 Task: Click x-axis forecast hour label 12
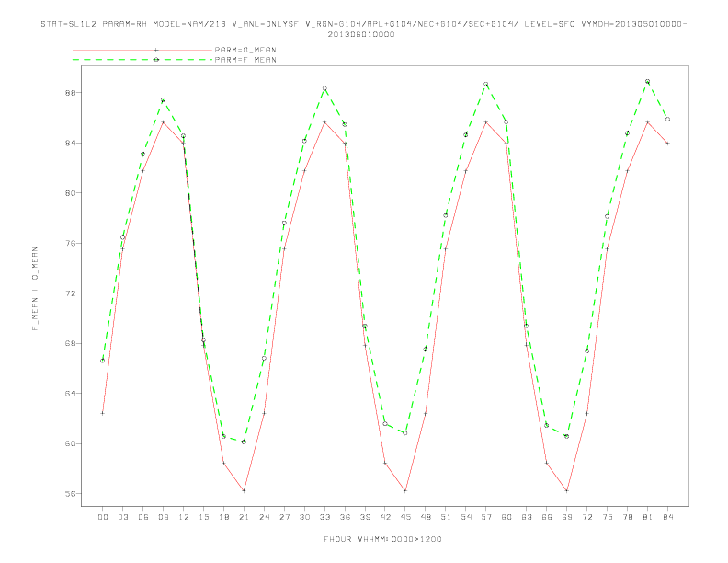pos(184,517)
